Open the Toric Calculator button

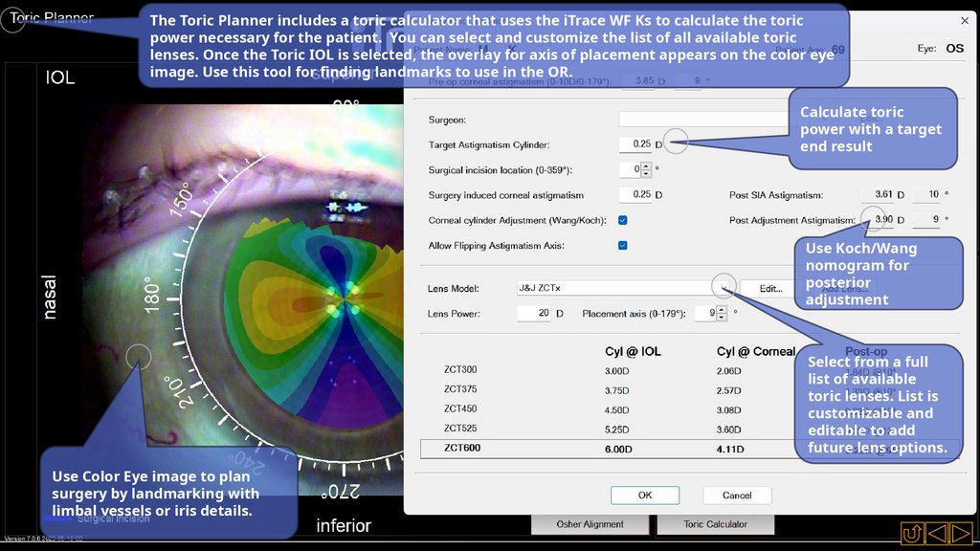click(x=715, y=524)
